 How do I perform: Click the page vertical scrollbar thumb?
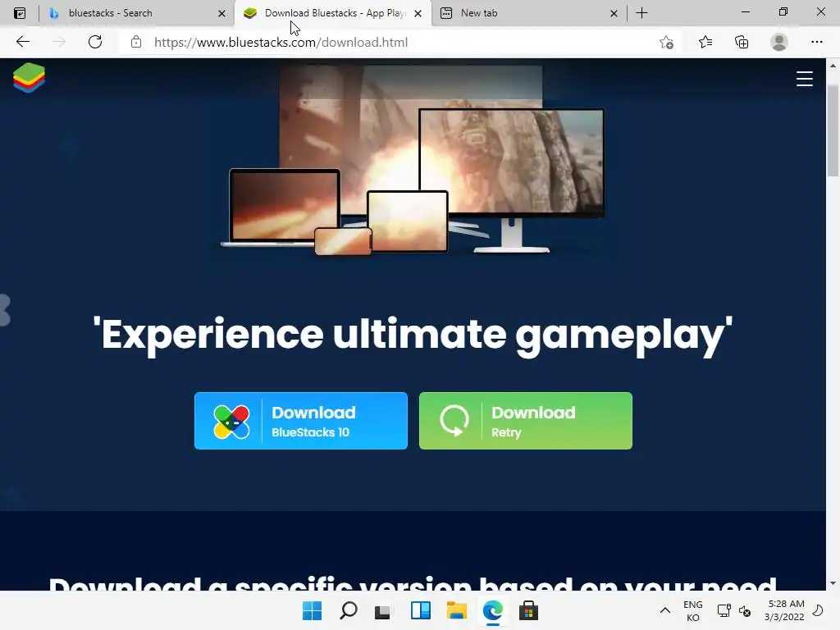click(833, 131)
